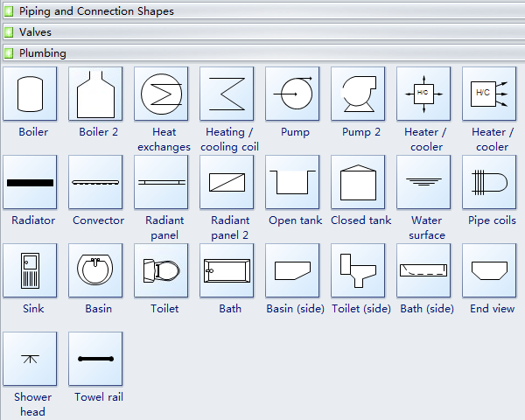Choose the Closed tank symbol
Screen dimensions: 525x420
tap(358, 182)
